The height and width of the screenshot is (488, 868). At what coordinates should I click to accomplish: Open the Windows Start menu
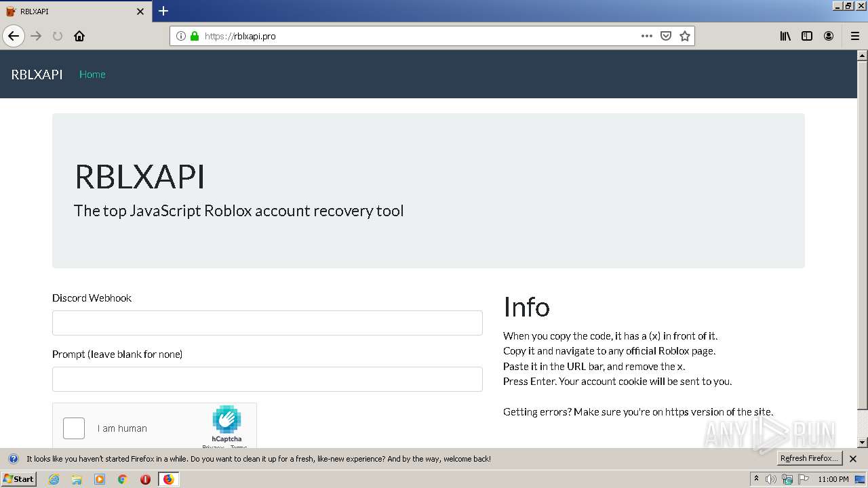(x=19, y=479)
